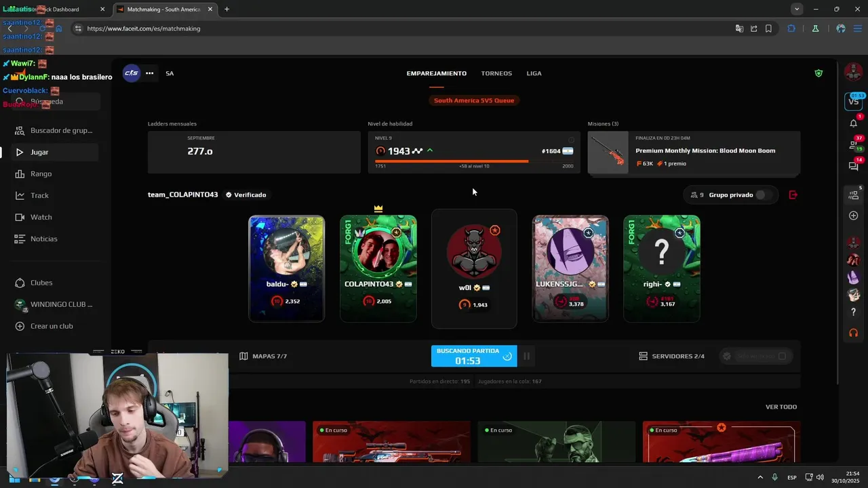Open a new browser tab
The image size is (868, 488).
tap(226, 9)
